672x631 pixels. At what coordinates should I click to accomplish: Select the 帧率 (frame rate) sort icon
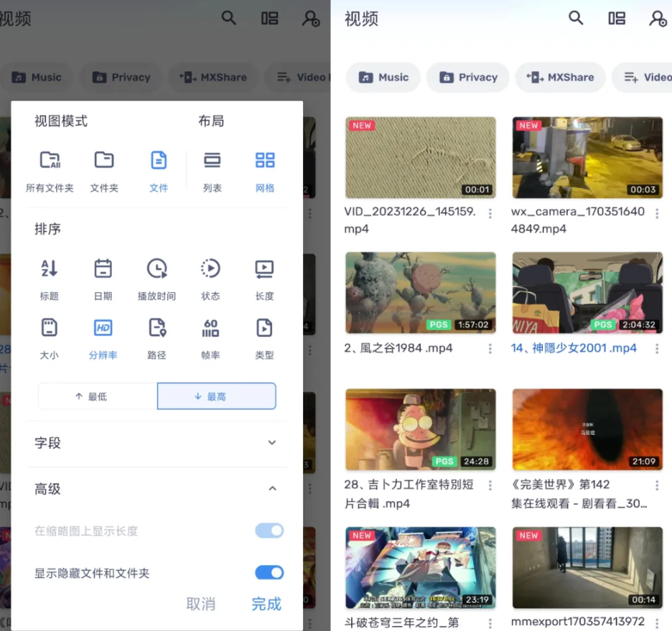pyautogui.click(x=210, y=329)
